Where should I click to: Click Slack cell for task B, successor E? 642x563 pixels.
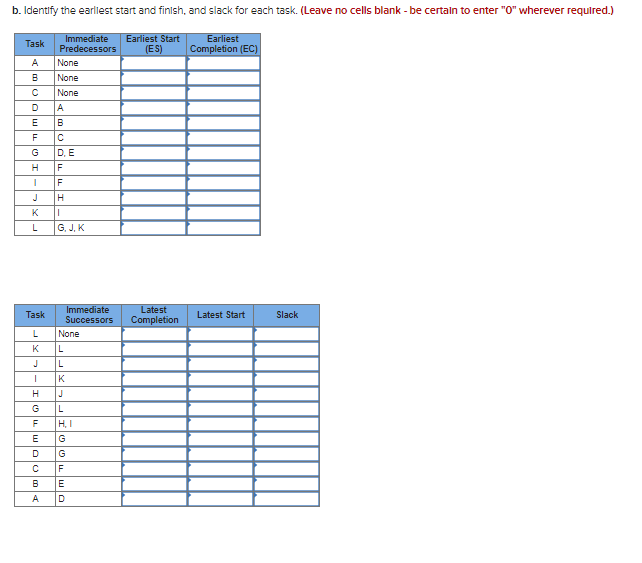tap(287, 484)
